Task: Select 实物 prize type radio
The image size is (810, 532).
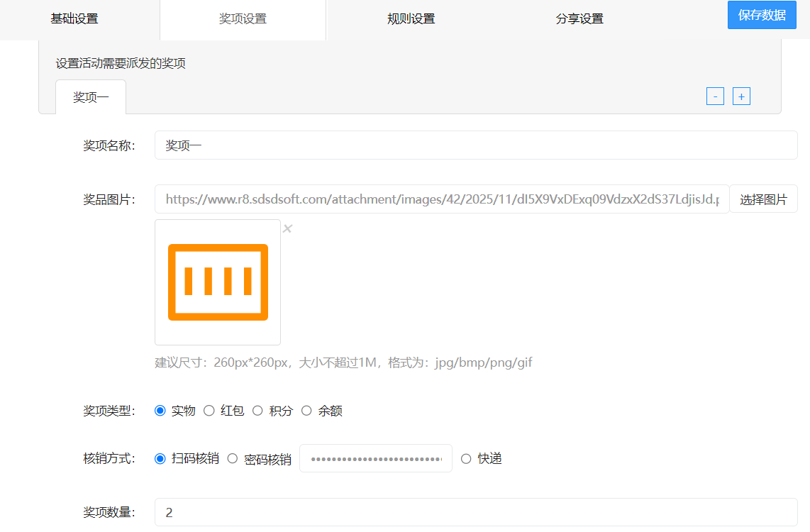Action: pos(160,411)
